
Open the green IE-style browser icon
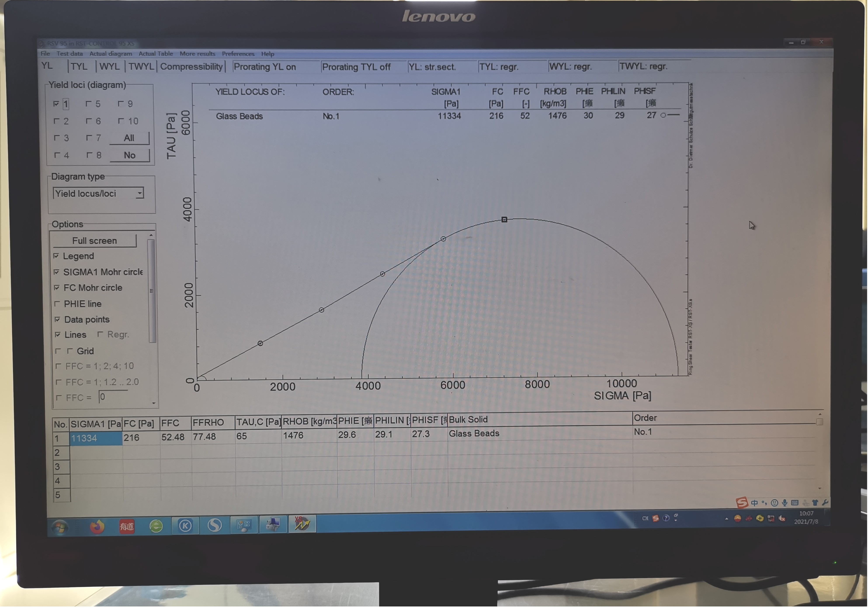[156, 526]
